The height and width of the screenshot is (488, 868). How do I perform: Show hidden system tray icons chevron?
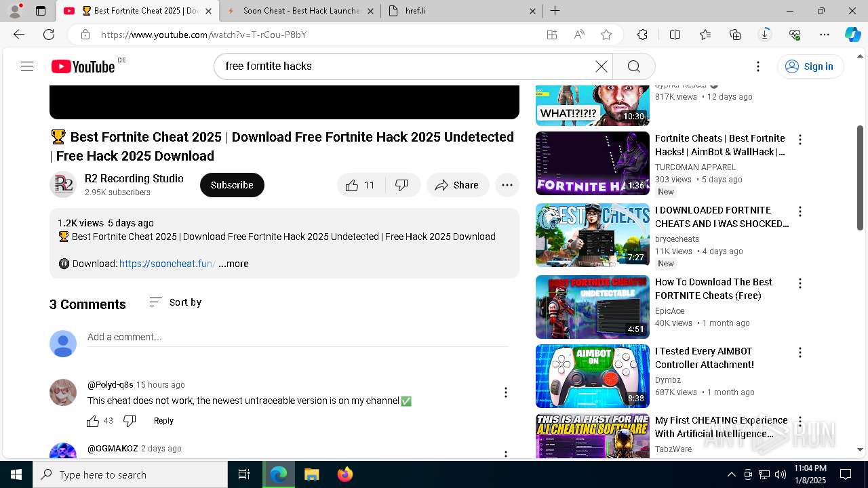731,474
